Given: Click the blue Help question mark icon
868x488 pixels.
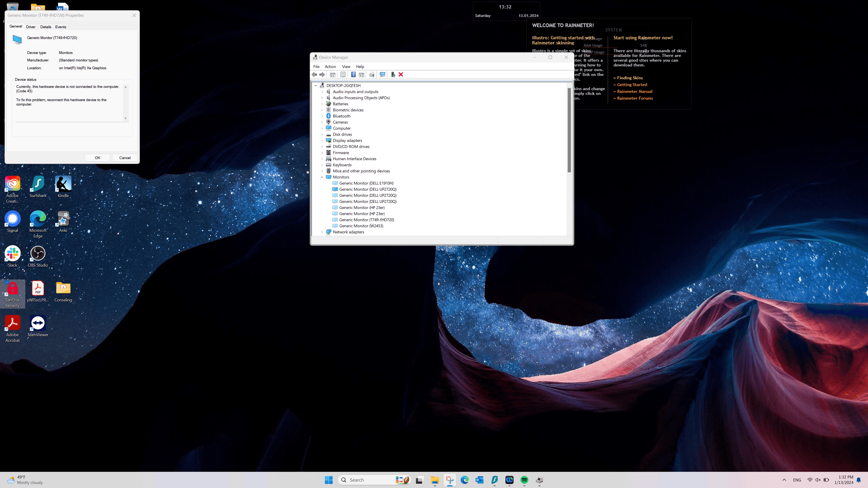Looking at the screenshot, I should click(x=354, y=74).
